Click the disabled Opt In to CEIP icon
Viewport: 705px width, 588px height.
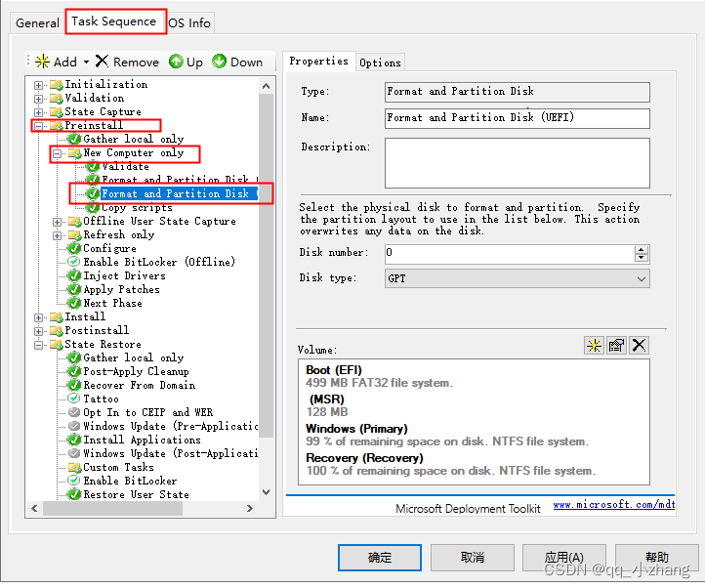(74, 412)
